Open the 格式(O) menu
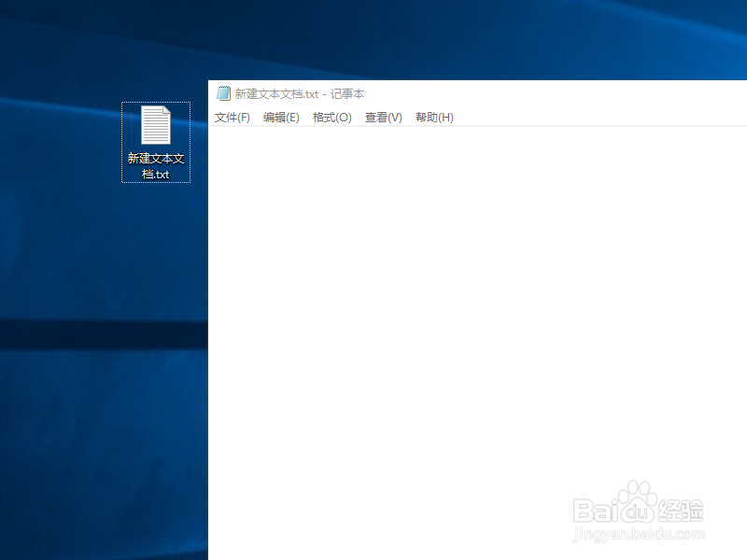Image resolution: width=747 pixels, height=560 pixels. click(x=332, y=118)
